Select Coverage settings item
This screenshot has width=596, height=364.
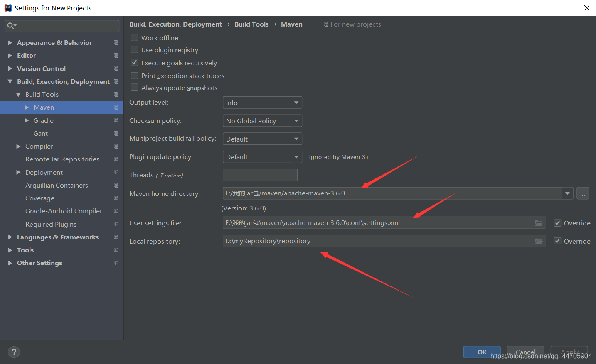[x=40, y=198]
